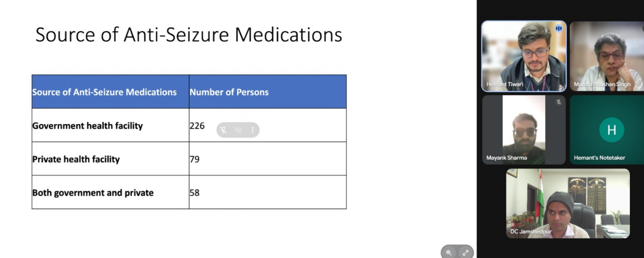Zoom in on the shared presentation
This screenshot has width=644, height=258.
pyautogui.click(x=449, y=253)
